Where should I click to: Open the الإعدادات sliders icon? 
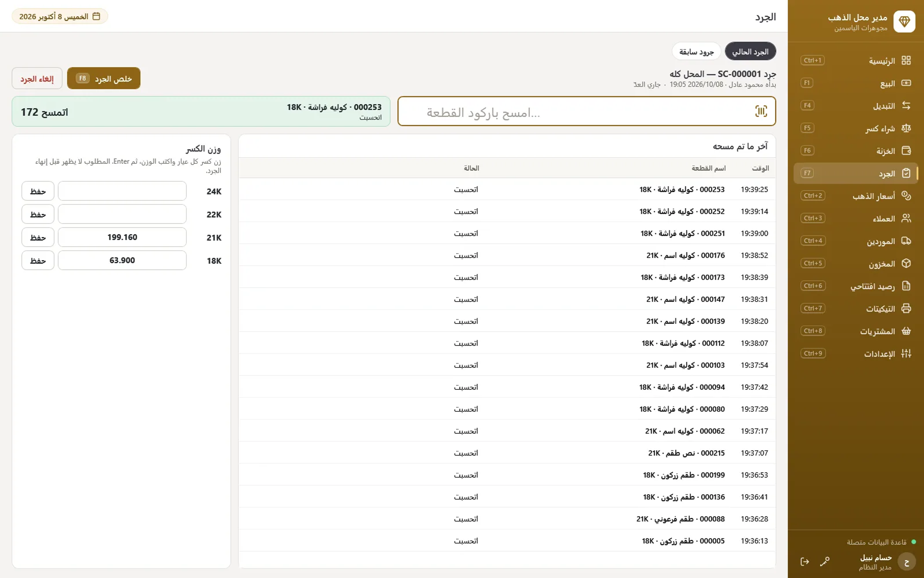(906, 354)
